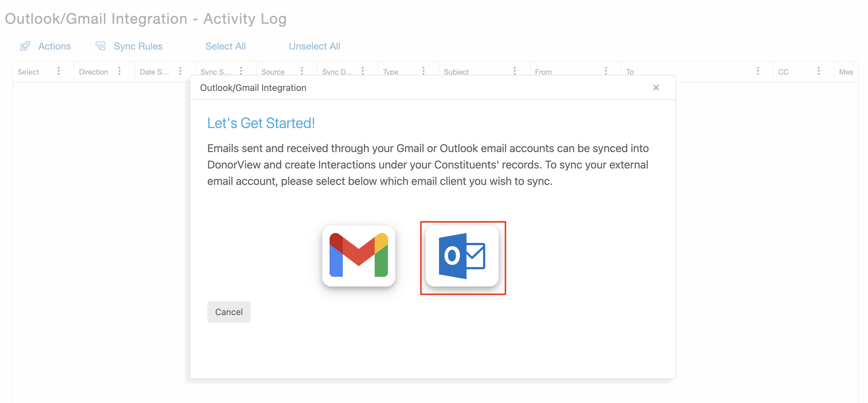868x403 pixels.
Task: Close the Outlook/Gmail Integration dialog
Action: pyautogui.click(x=655, y=88)
